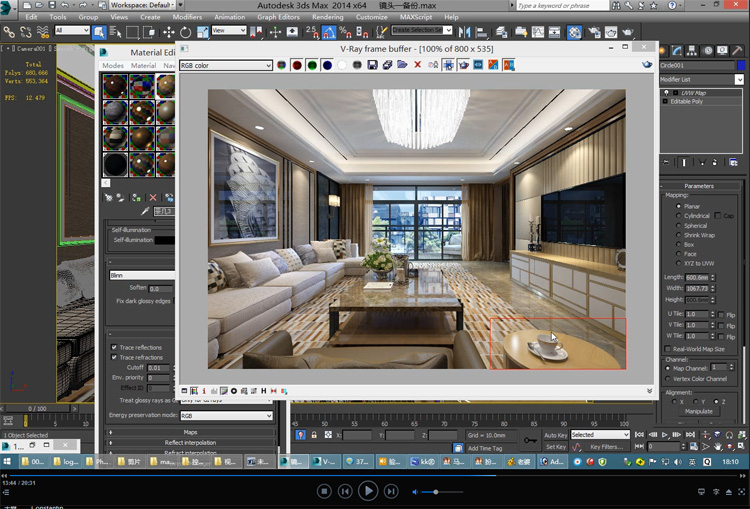Save image from V-Ray frame buffer
Image resolution: width=750 pixels, height=509 pixels.
click(x=372, y=65)
